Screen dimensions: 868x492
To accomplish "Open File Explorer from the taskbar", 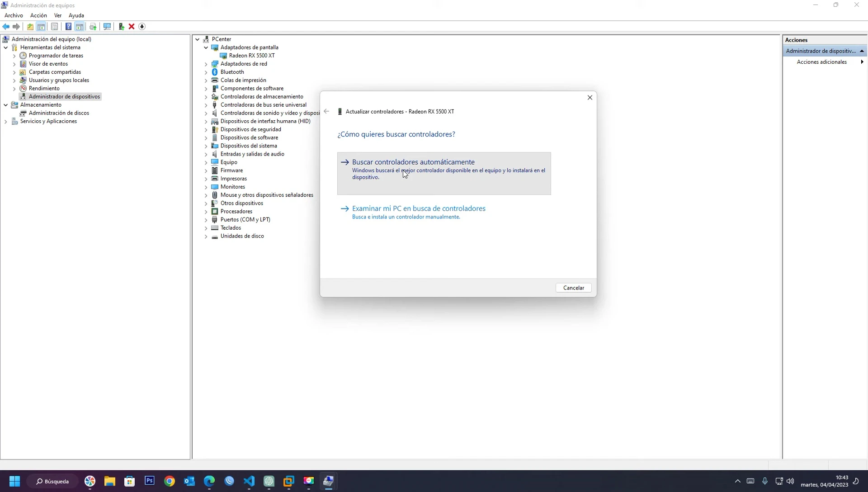I will coord(110,481).
